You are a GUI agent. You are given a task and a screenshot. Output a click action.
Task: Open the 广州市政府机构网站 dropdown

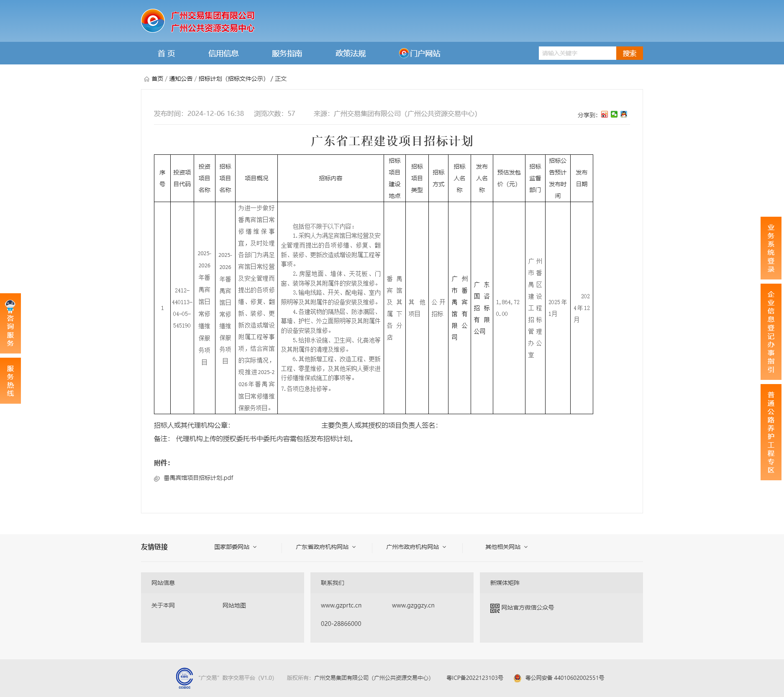tap(416, 547)
